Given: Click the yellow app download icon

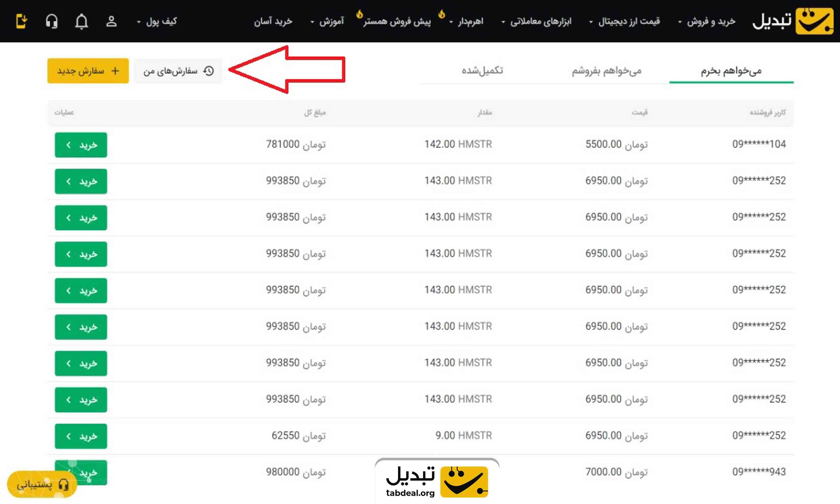Looking at the screenshot, I should coord(22,21).
